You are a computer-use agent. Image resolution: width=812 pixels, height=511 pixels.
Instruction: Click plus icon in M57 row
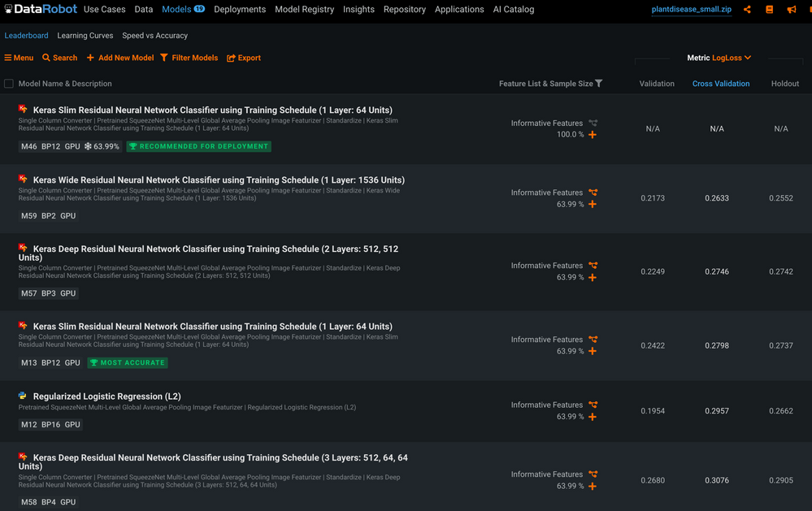tap(593, 278)
